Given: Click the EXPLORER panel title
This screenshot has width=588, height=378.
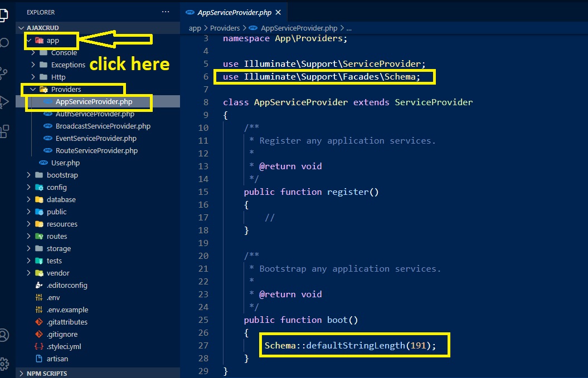Looking at the screenshot, I should pyautogui.click(x=41, y=12).
